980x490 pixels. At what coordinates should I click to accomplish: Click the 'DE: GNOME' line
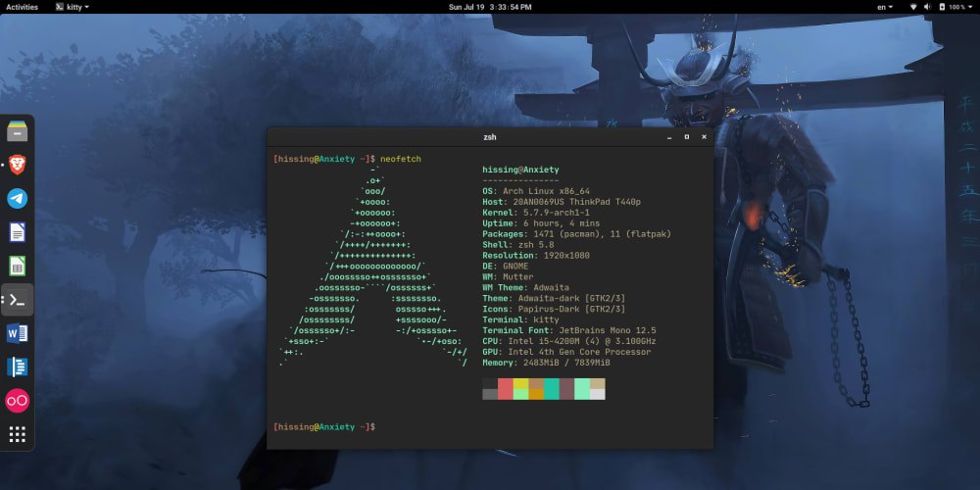505,267
